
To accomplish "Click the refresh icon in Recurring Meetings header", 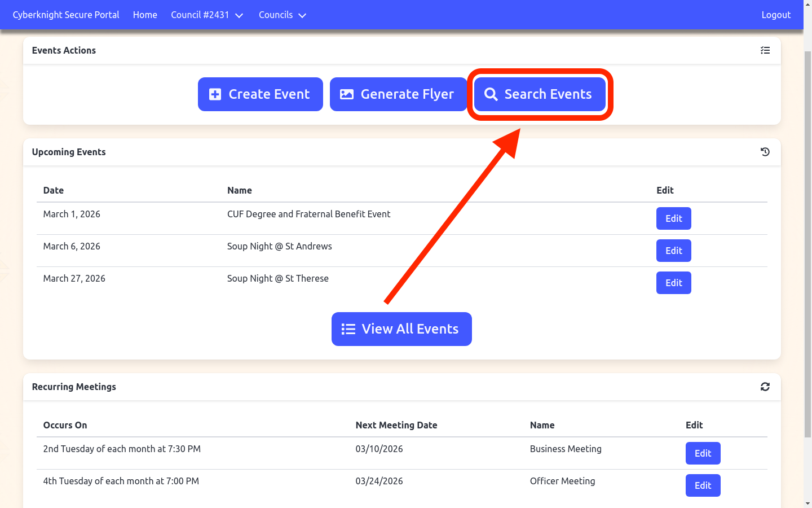I will pyautogui.click(x=765, y=387).
